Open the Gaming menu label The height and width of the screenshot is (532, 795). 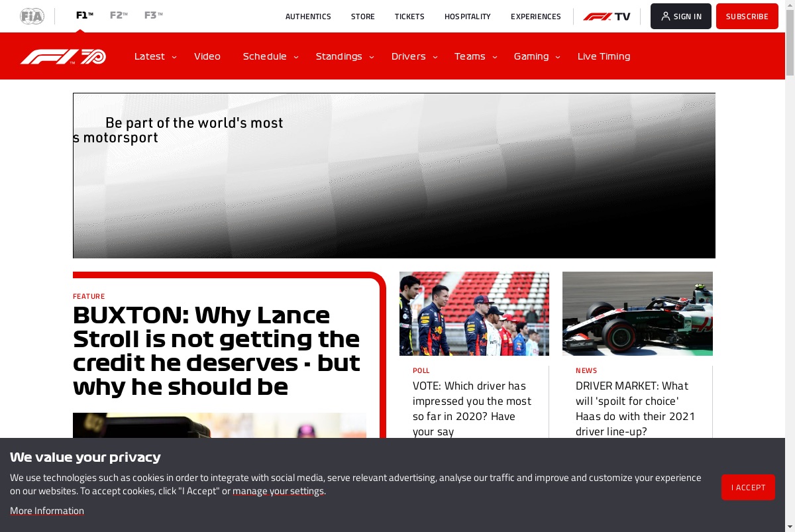(531, 56)
